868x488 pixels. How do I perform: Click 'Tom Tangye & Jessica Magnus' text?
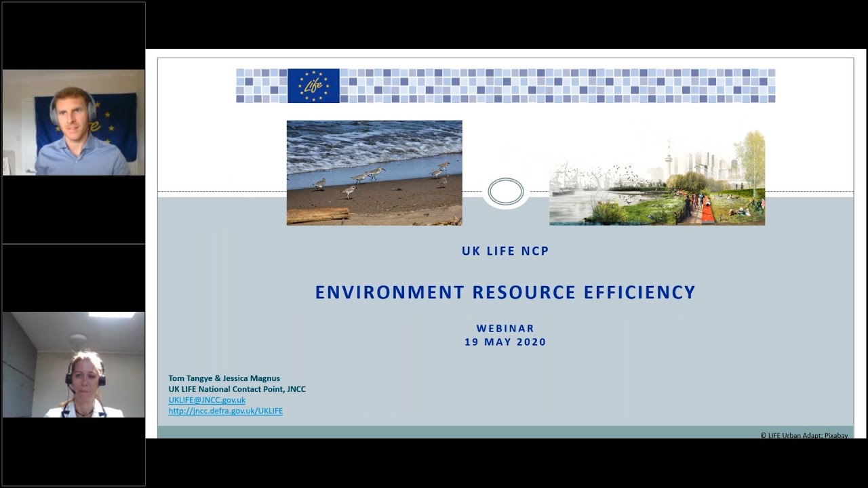[x=224, y=378]
